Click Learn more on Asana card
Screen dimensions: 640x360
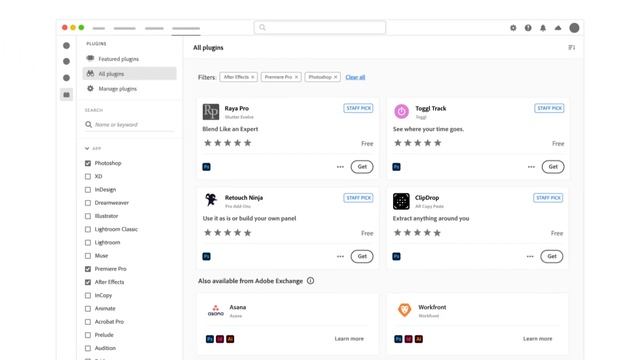(x=349, y=339)
